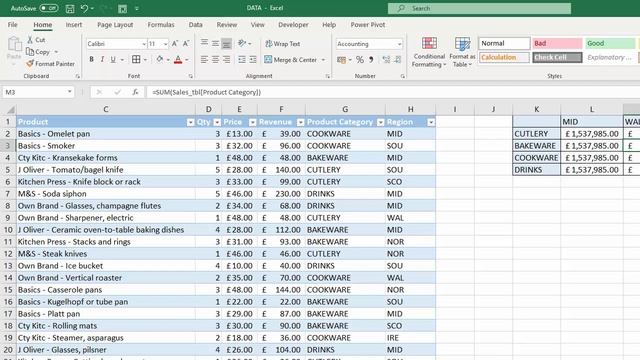Click in the Search box

[479, 8]
